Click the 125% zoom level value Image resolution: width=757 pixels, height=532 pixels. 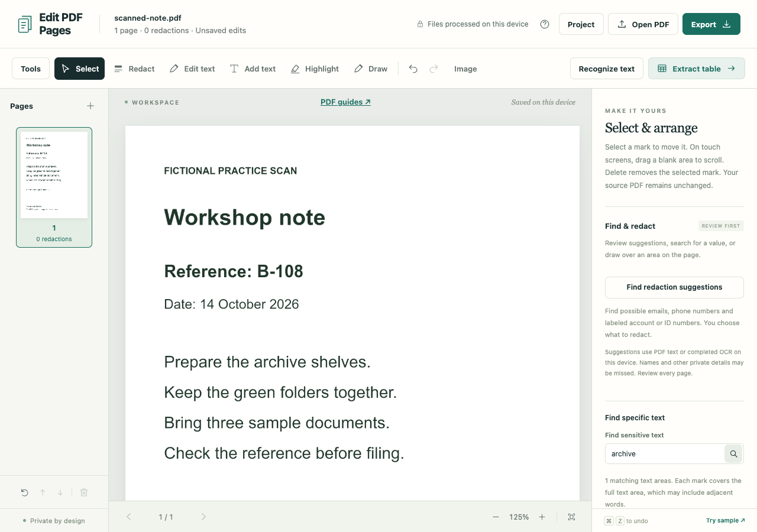(x=519, y=517)
